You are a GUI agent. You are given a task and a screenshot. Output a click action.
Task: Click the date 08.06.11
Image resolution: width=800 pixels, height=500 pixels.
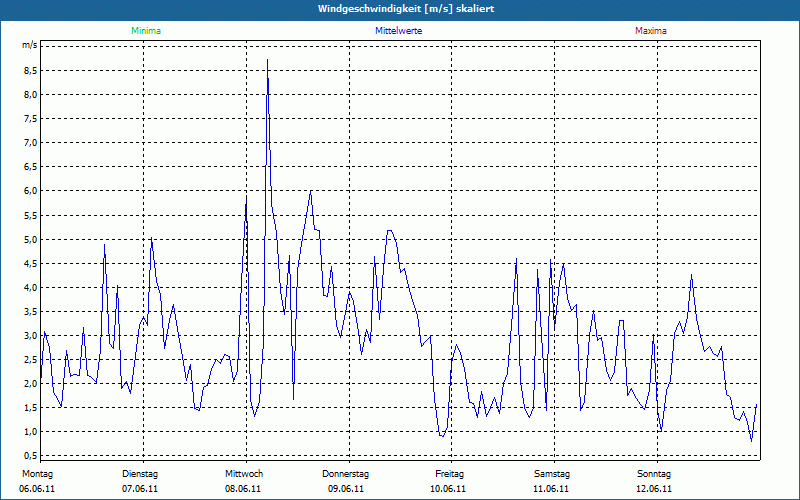(243, 489)
